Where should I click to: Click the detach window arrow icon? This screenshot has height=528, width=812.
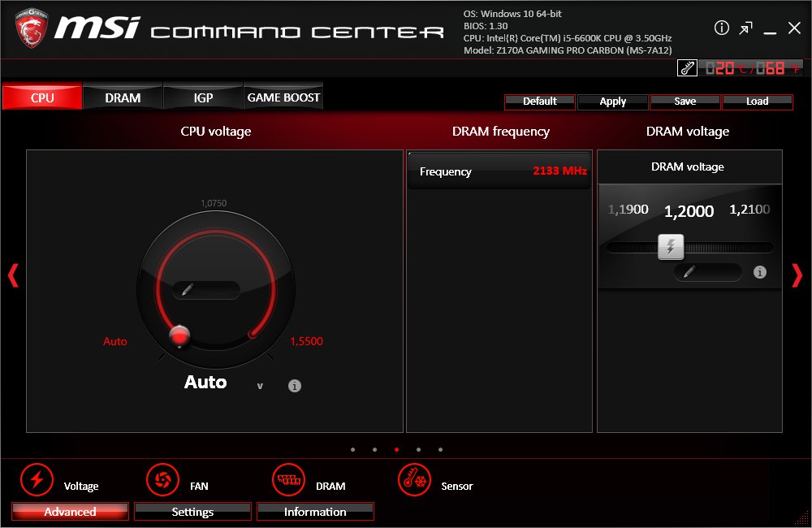coord(745,28)
